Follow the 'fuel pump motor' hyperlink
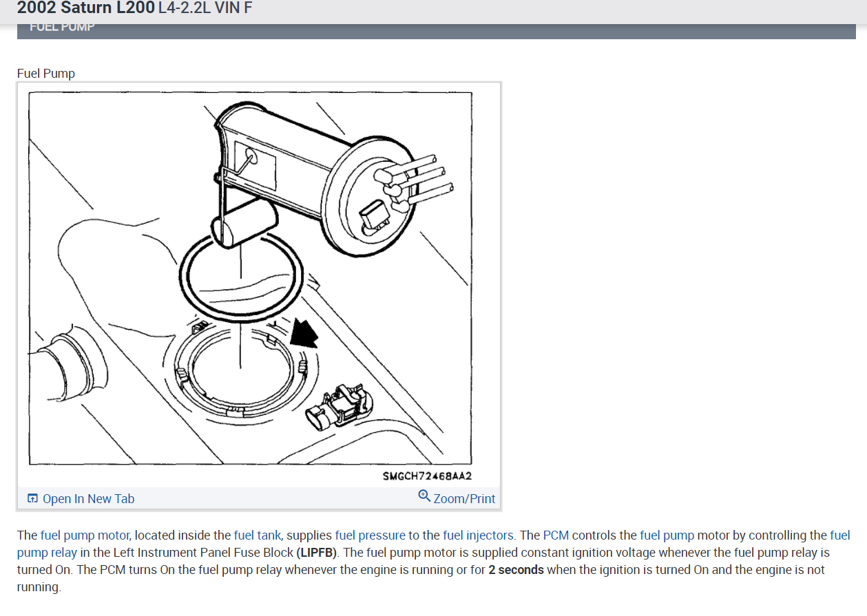Image resolution: width=867 pixels, height=616 pixels. click(84, 535)
